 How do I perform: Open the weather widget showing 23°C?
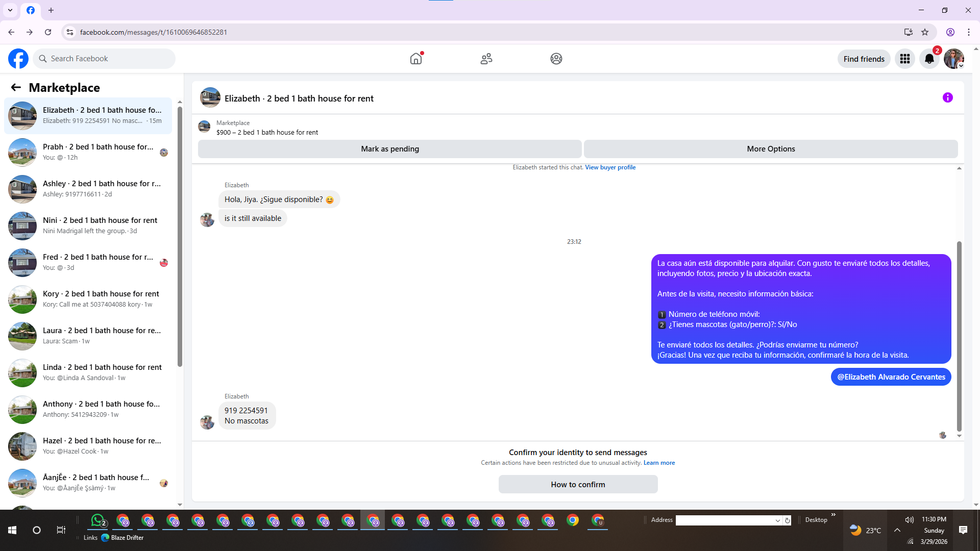click(x=866, y=530)
